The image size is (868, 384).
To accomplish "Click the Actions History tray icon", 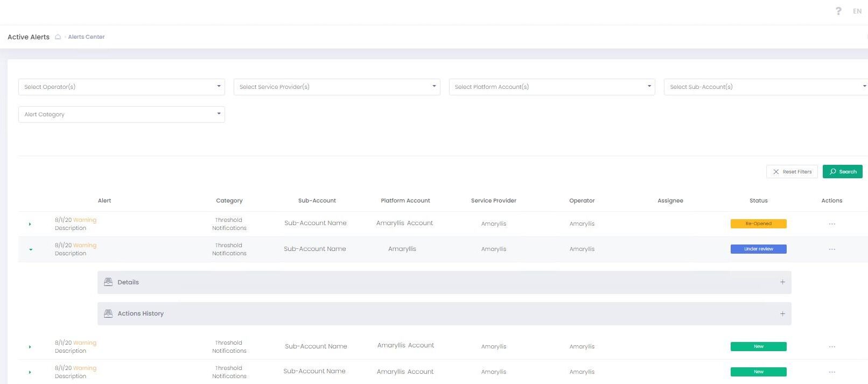I will coord(108,313).
